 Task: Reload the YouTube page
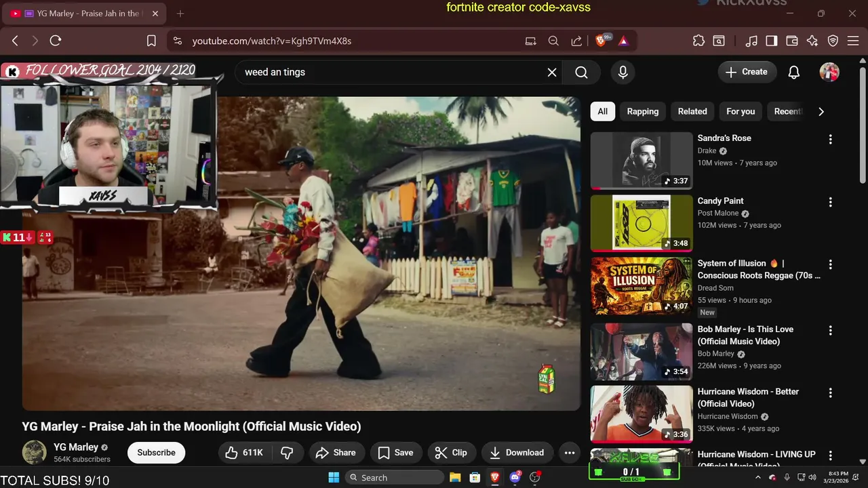pyautogui.click(x=56, y=41)
